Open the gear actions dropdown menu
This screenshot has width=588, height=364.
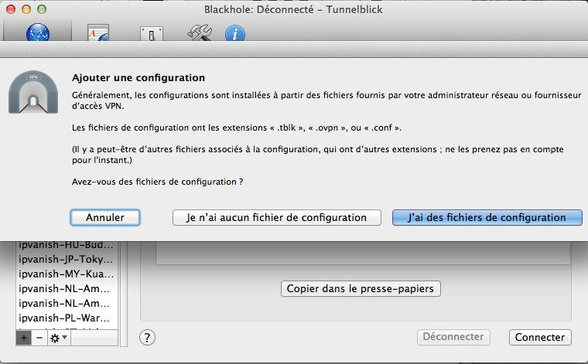tap(59, 338)
